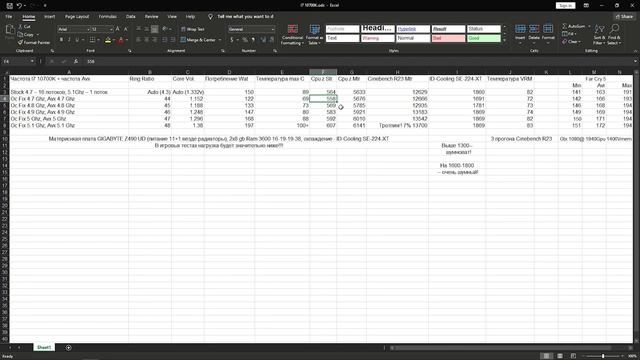Viewport: 640px width, 360px height.
Task: Open Find & Select tool
Action: (x=614, y=35)
